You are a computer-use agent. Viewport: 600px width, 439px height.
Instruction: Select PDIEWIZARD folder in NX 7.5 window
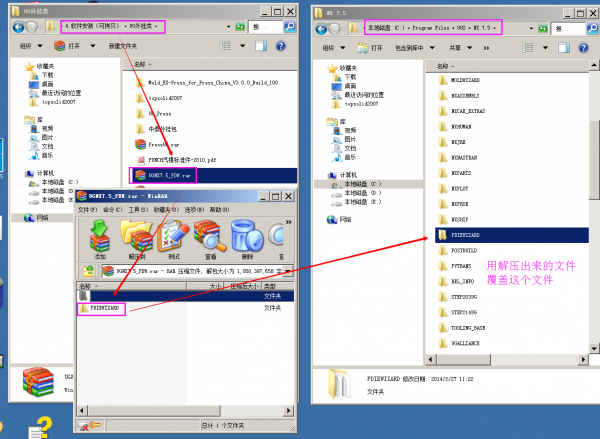pyautogui.click(x=512, y=235)
